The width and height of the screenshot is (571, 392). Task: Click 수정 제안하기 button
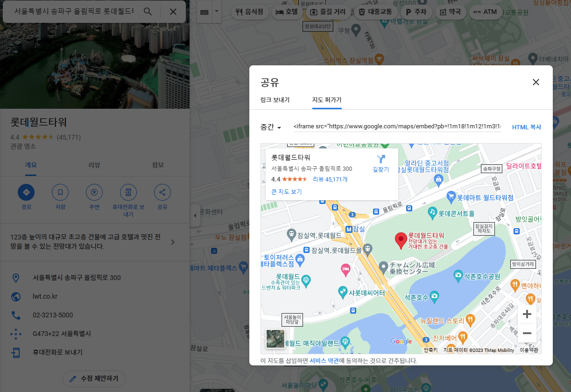[94, 378]
